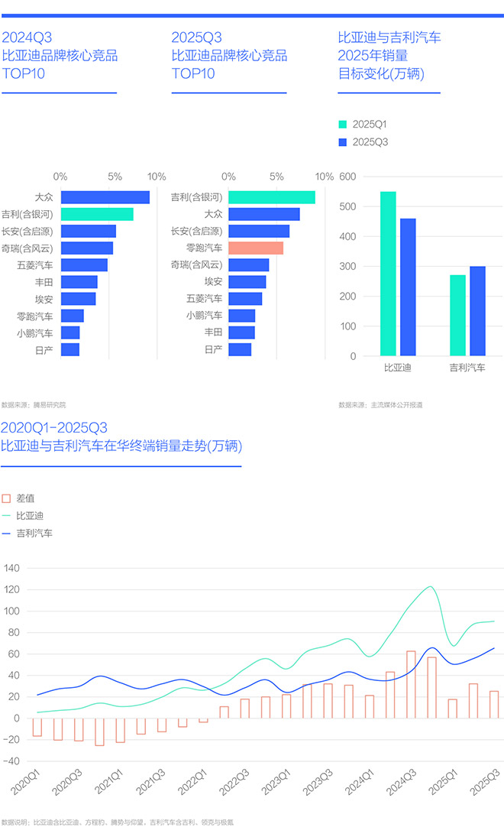Select the teal 吉利(含银河) bar in 2025Q3 chart
The height and width of the screenshot is (840, 504).
pyautogui.click(x=272, y=197)
